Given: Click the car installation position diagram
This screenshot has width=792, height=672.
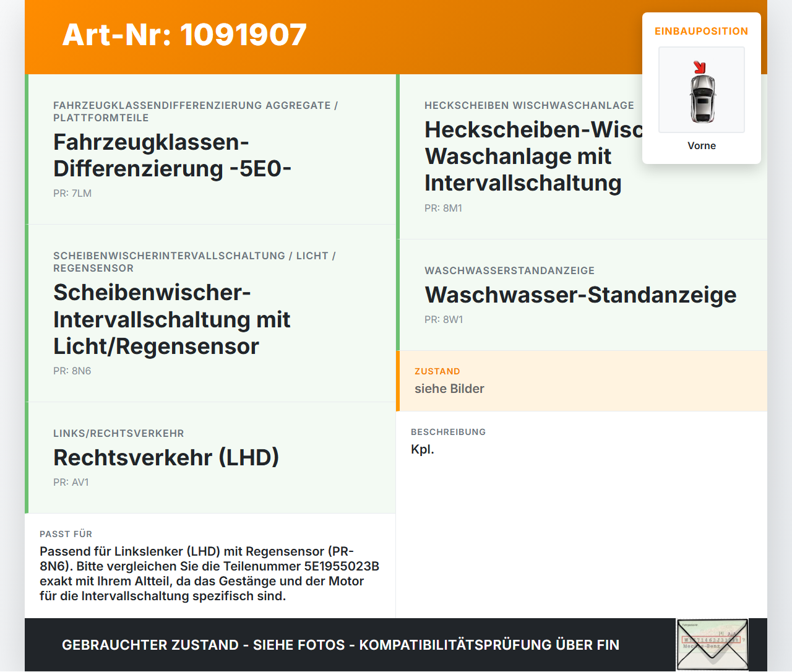Looking at the screenshot, I should (x=702, y=90).
